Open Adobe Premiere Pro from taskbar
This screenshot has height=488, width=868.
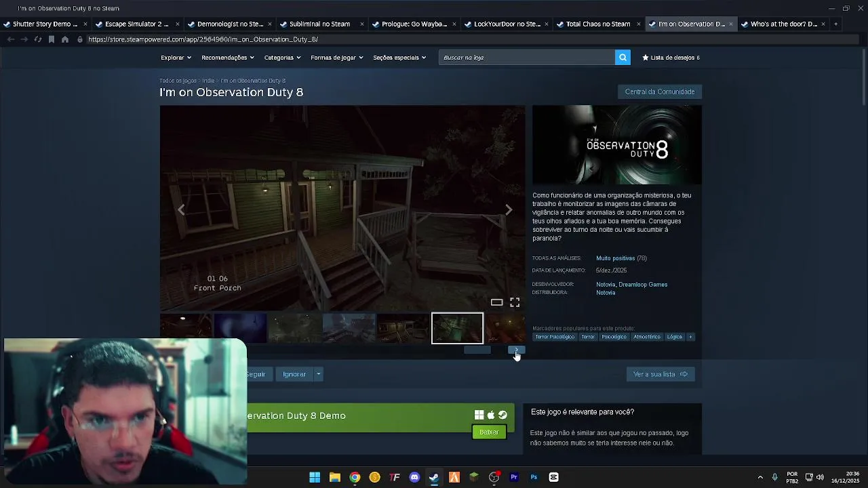(x=514, y=477)
